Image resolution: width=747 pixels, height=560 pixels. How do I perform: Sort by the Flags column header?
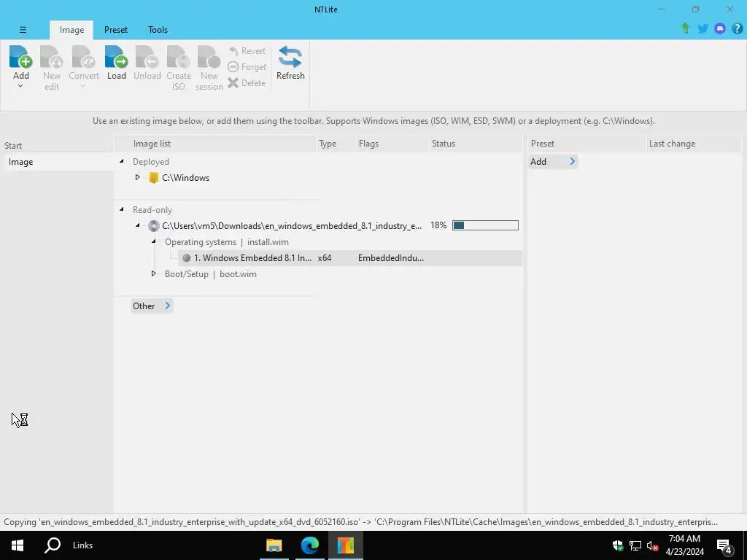pyautogui.click(x=392, y=144)
